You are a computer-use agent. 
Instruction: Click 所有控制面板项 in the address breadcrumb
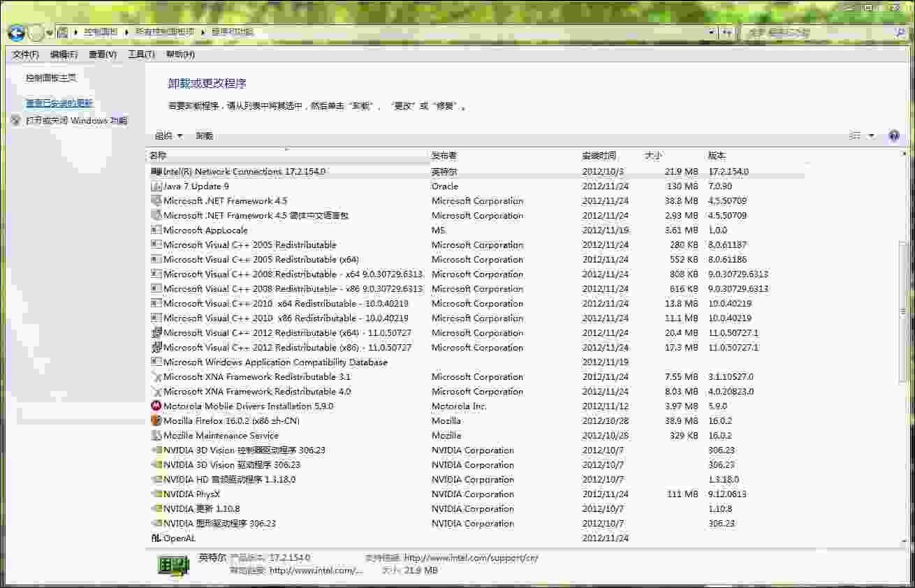click(x=165, y=32)
